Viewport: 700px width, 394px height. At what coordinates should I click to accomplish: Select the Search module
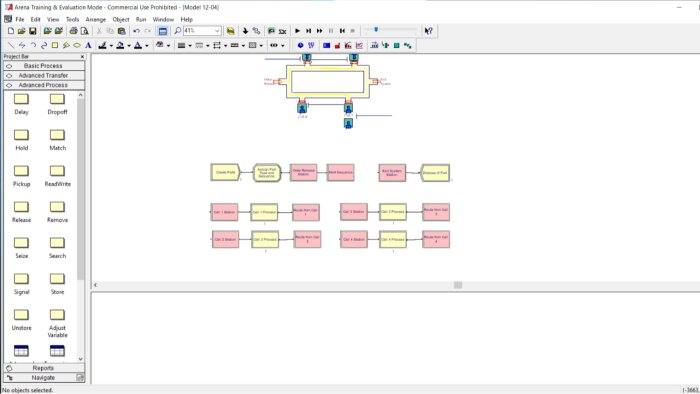57,248
